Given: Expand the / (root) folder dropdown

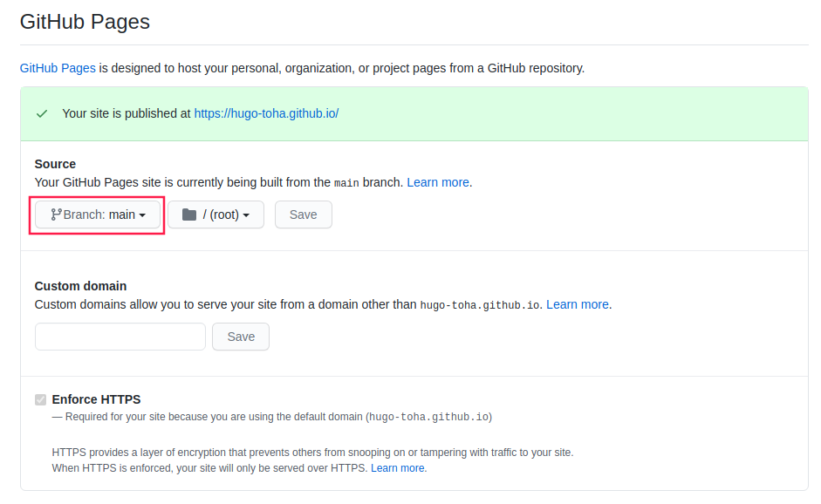Looking at the screenshot, I should point(216,215).
